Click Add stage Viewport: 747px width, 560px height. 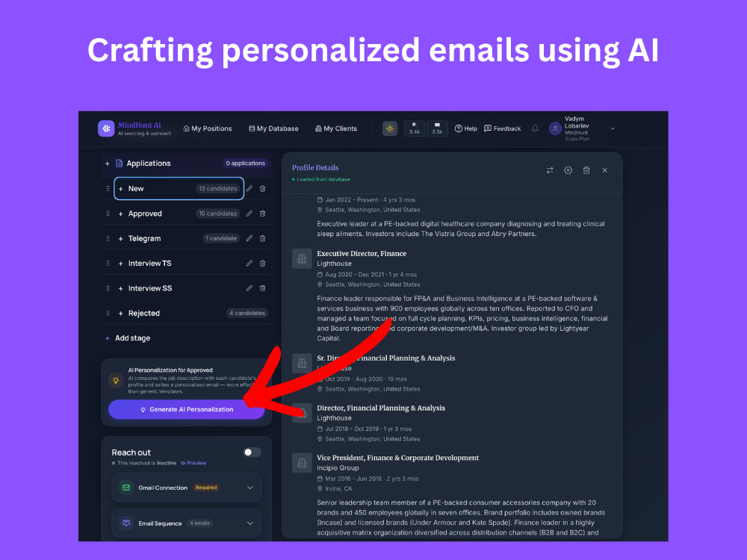(x=128, y=338)
